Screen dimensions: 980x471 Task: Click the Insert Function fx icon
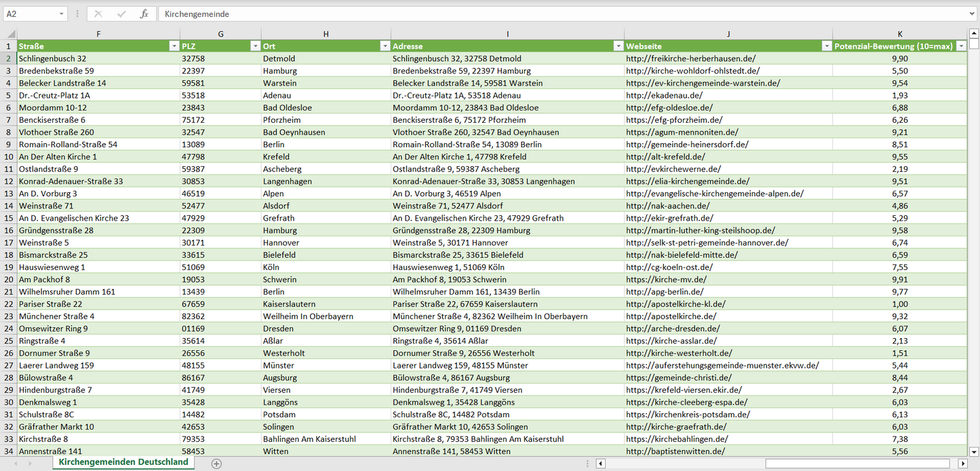pos(144,14)
